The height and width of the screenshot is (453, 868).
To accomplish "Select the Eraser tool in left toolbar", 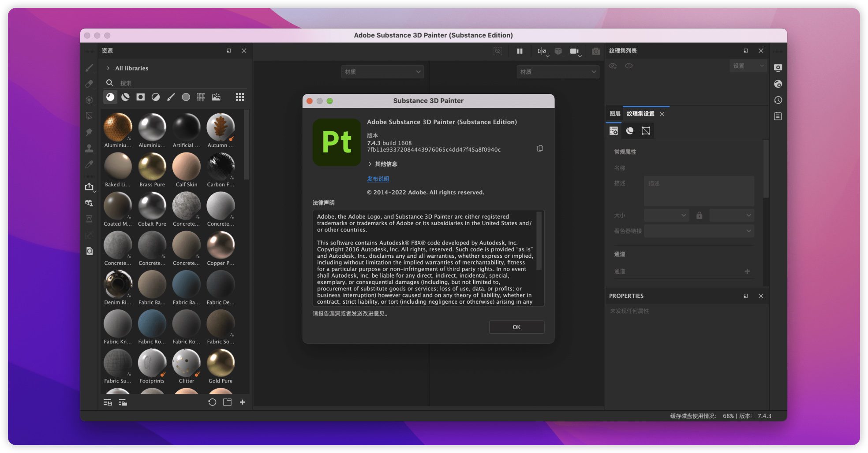I will (x=89, y=84).
